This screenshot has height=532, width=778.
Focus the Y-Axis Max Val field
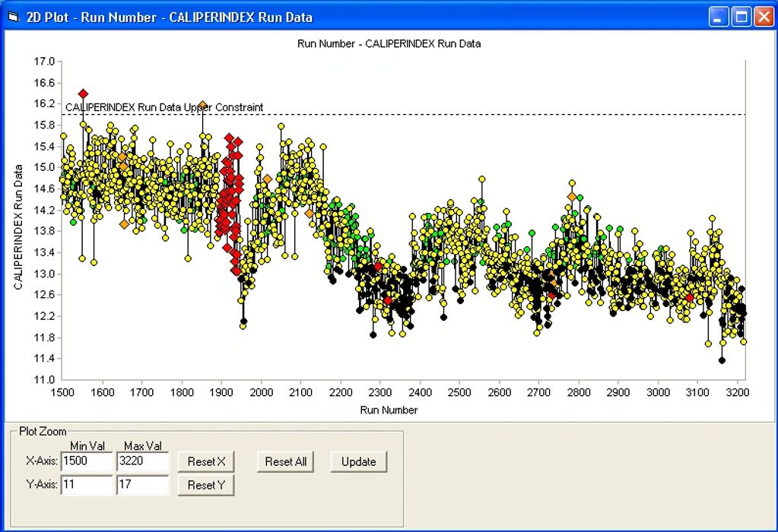coord(142,485)
